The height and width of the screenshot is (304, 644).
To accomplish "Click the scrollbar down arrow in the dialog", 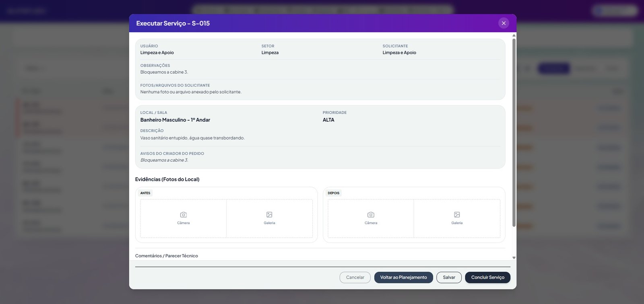I will pos(514,258).
